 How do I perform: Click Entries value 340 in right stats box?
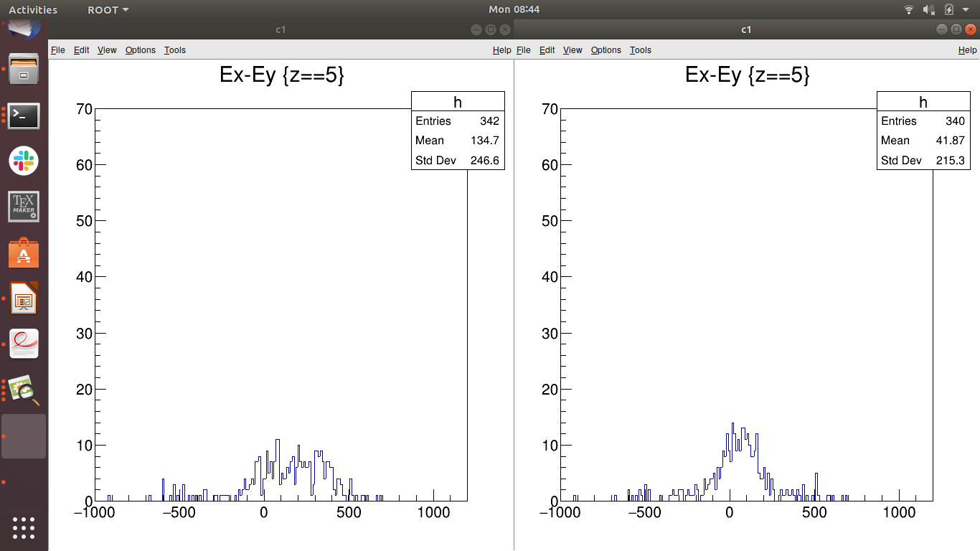(955, 121)
